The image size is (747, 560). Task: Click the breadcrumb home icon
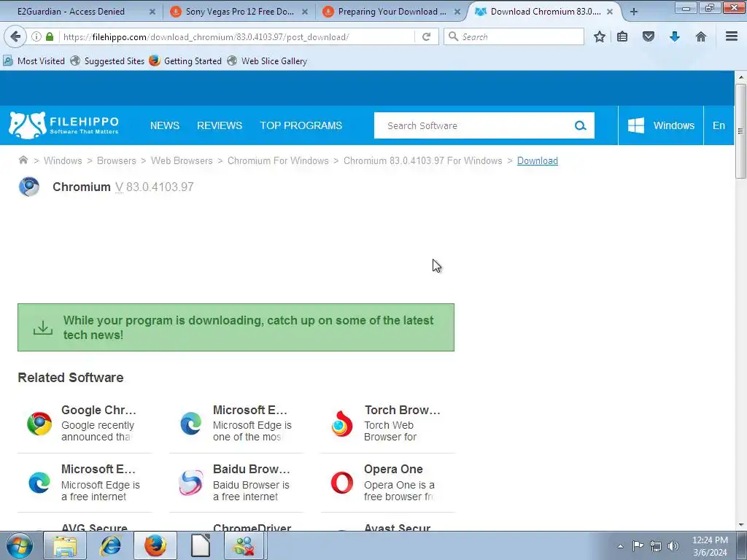tap(23, 160)
